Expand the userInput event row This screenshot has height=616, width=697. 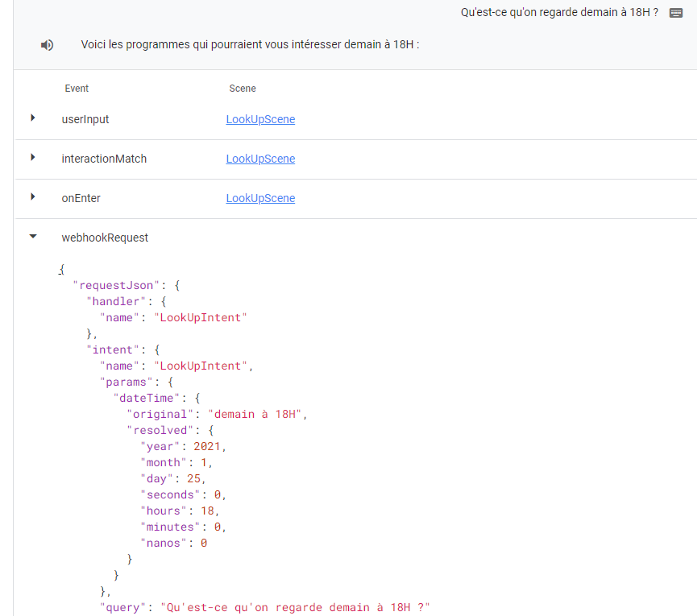coord(33,118)
